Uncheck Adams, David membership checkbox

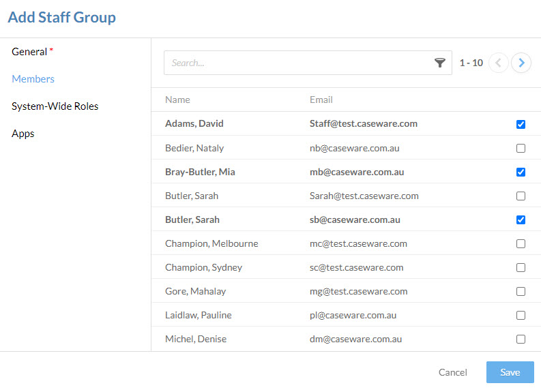(521, 124)
